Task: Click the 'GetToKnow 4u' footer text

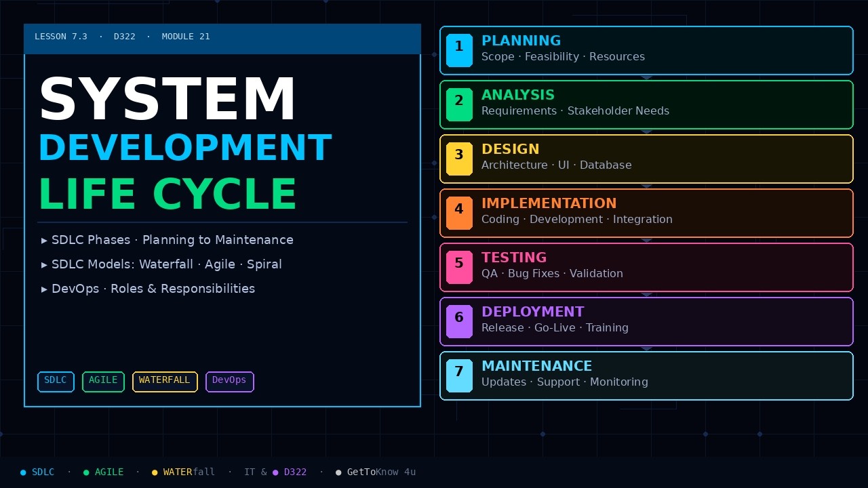Action: [381, 472]
